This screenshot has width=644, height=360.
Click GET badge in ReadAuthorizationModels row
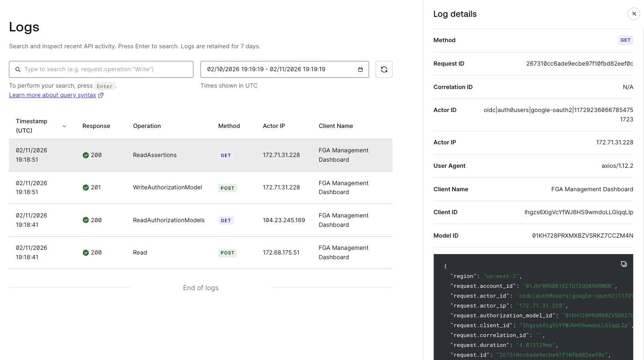[226, 220]
